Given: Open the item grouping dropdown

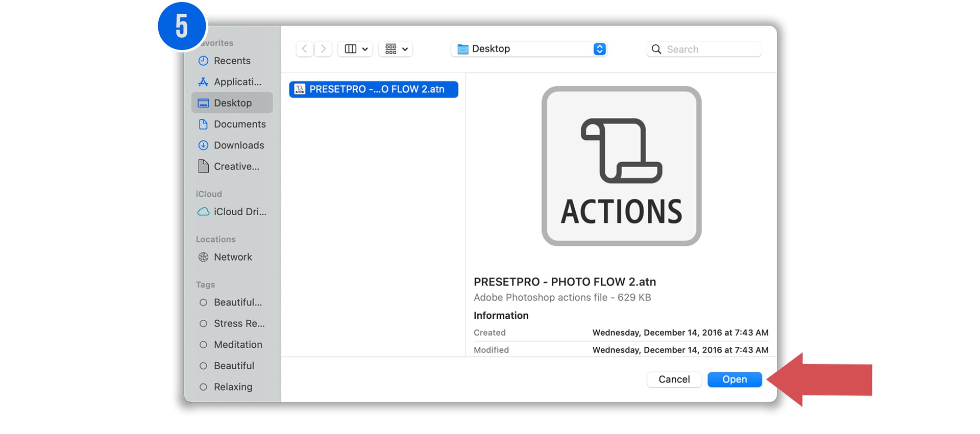Looking at the screenshot, I should pos(396,49).
